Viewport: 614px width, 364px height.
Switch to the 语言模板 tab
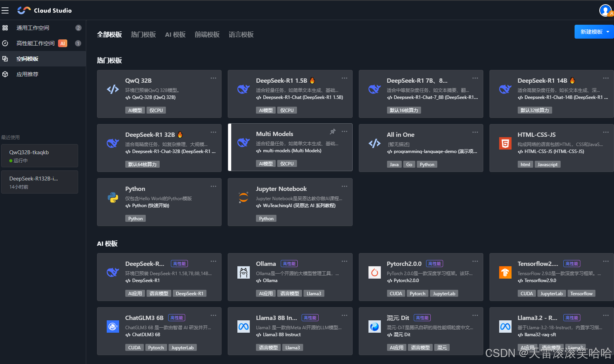pyautogui.click(x=241, y=35)
